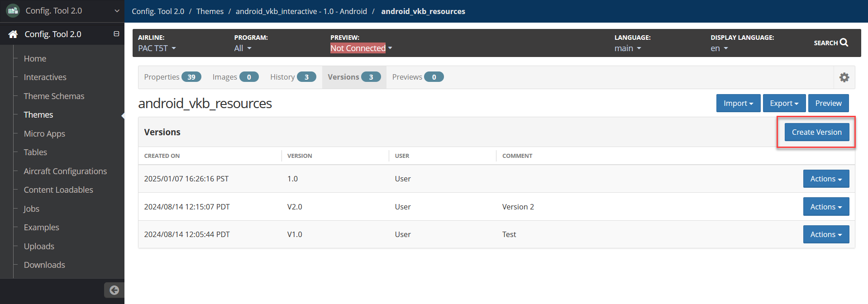Select date 2024/08/14 12:05:44 PDT

tap(187, 234)
